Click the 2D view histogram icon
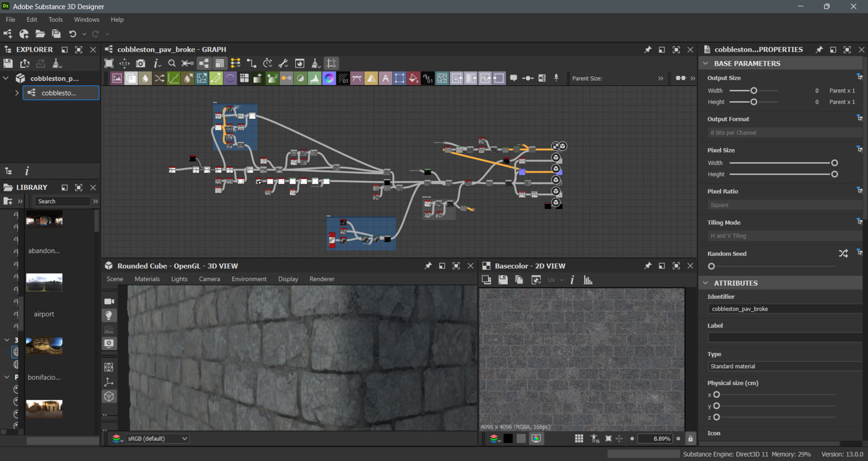 click(x=588, y=280)
